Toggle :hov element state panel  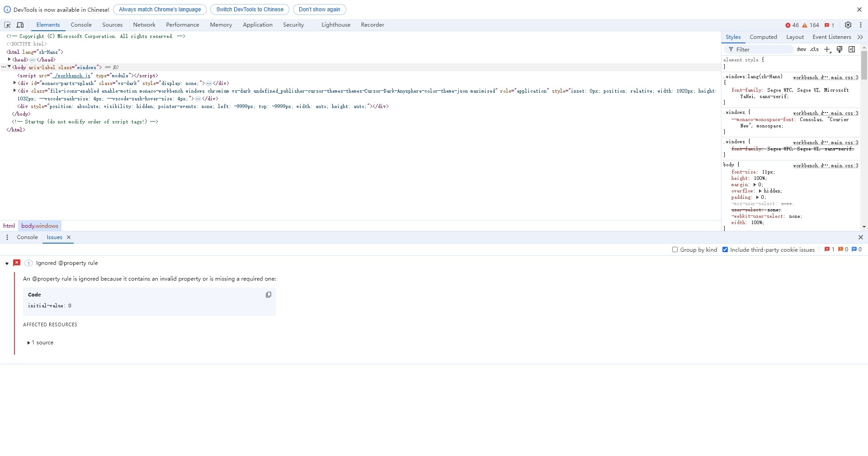[802, 49]
